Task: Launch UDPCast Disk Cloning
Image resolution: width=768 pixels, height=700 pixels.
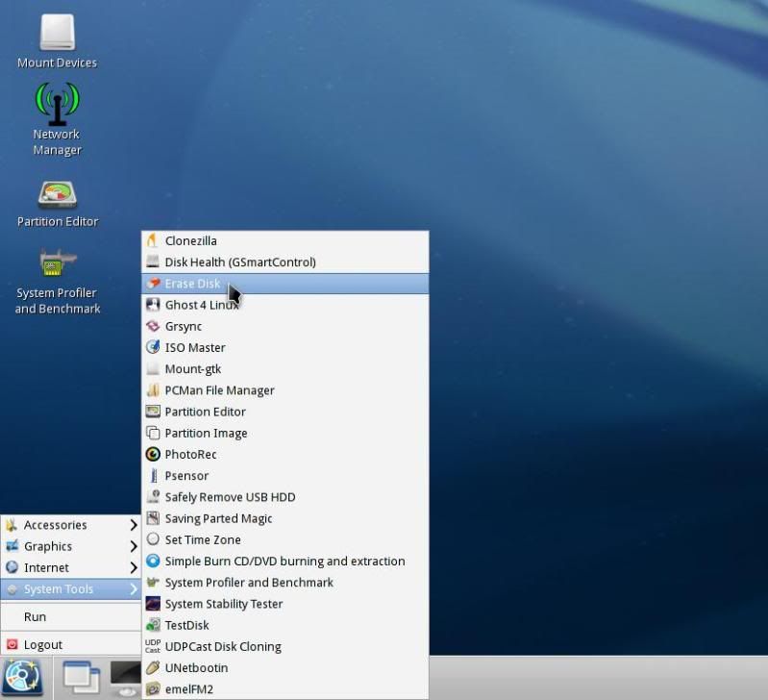Action: point(285,646)
